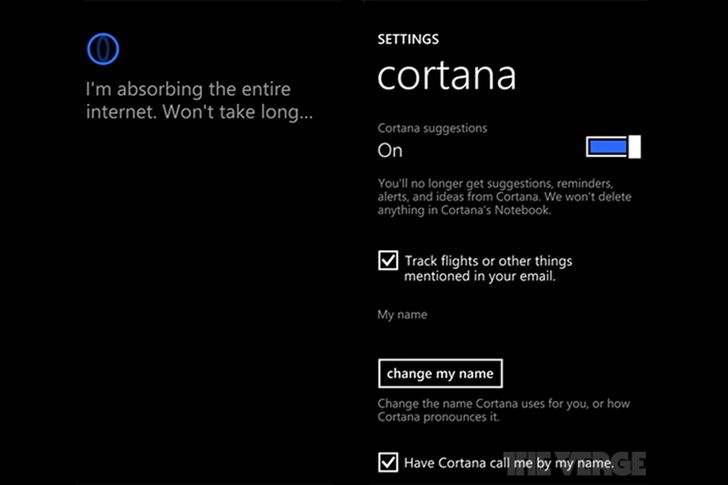Click the 'mentioned in your email' text line
This screenshot has height=485, width=728.
tap(479, 276)
